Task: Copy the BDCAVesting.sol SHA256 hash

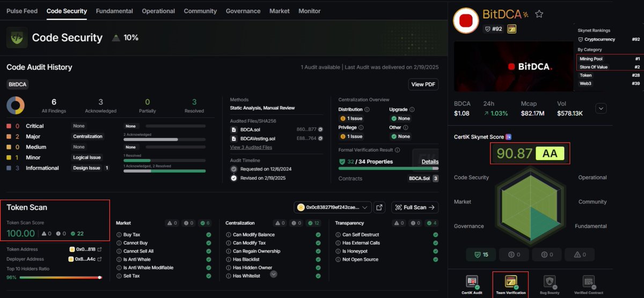Action: (x=320, y=139)
